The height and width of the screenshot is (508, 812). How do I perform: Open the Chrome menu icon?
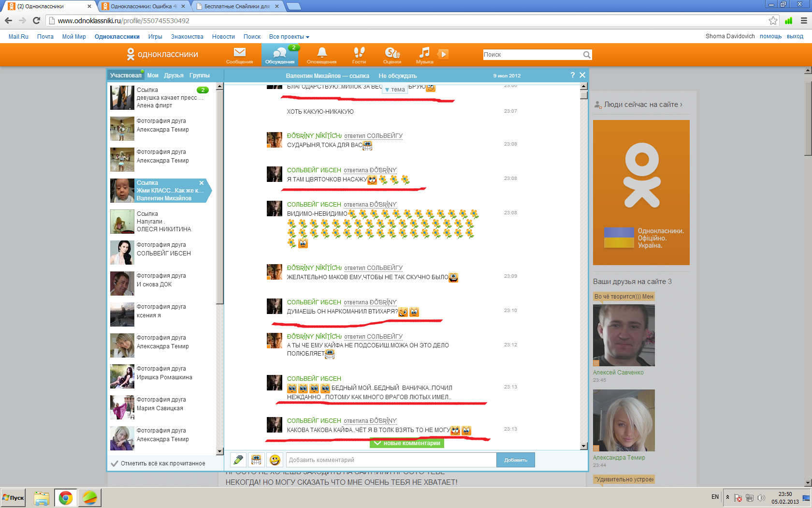click(804, 20)
